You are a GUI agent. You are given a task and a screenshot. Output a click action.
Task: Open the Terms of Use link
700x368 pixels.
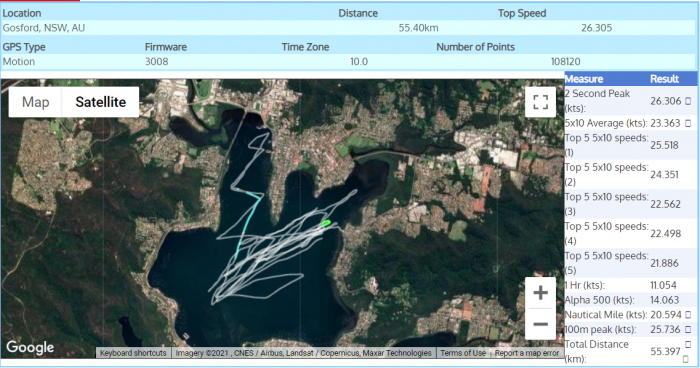click(x=463, y=353)
